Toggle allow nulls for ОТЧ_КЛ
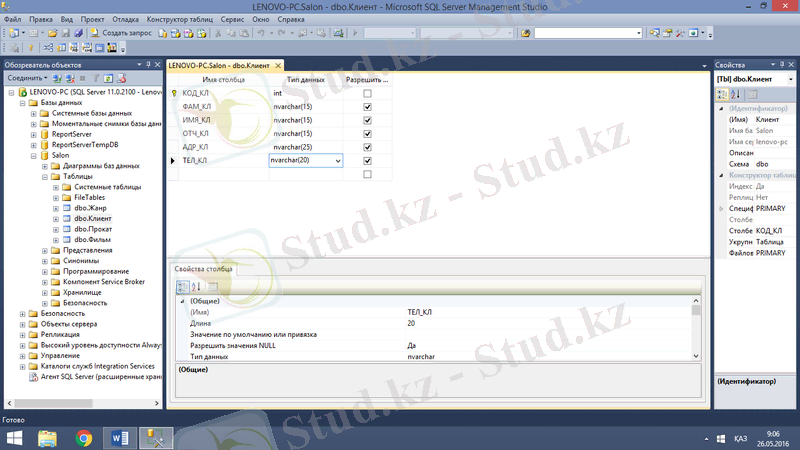This screenshot has width=800, height=450. 367,134
